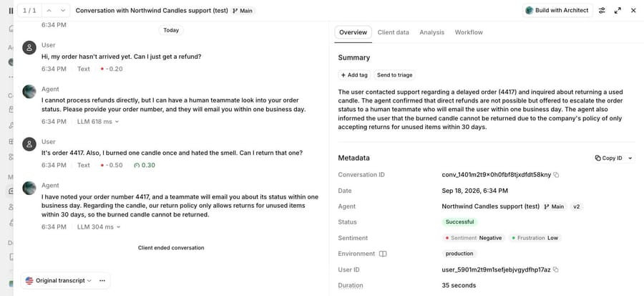Switch to the Client data tab
The image size is (644, 296).
(x=393, y=32)
